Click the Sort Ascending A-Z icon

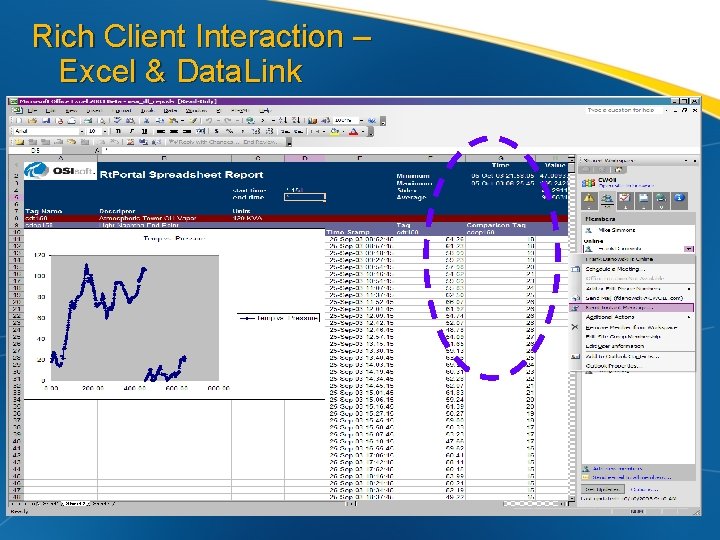coord(283,121)
